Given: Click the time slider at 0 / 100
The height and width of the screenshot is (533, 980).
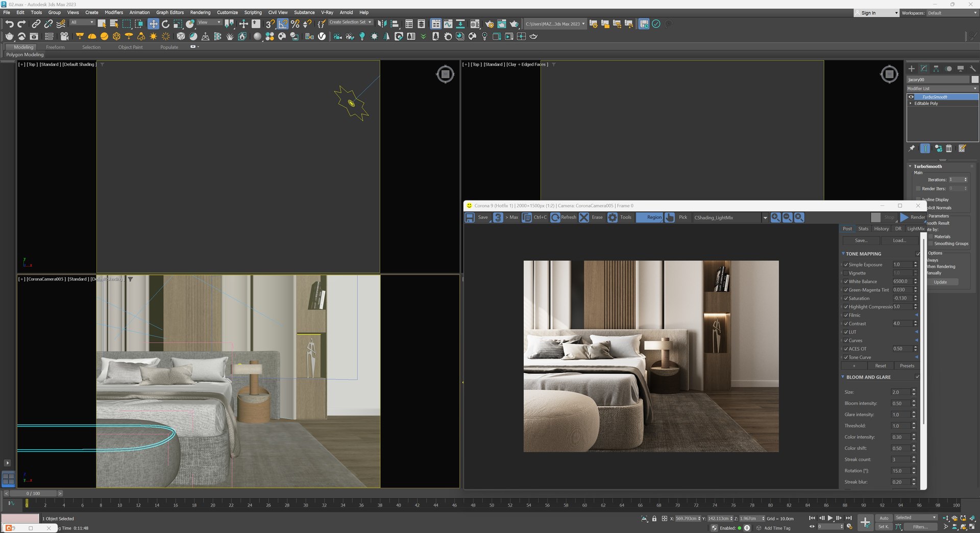Looking at the screenshot, I should pyautogui.click(x=33, y=494).
